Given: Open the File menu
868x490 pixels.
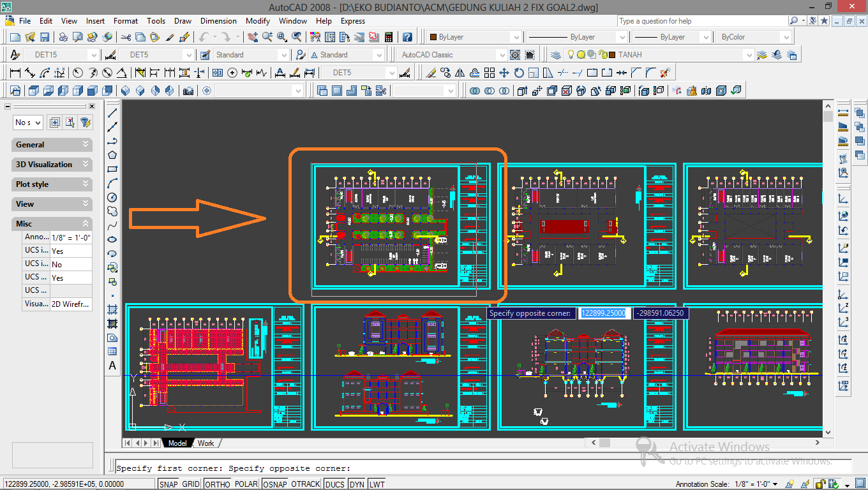Looking at the screenshot, I should click(25, 21).
